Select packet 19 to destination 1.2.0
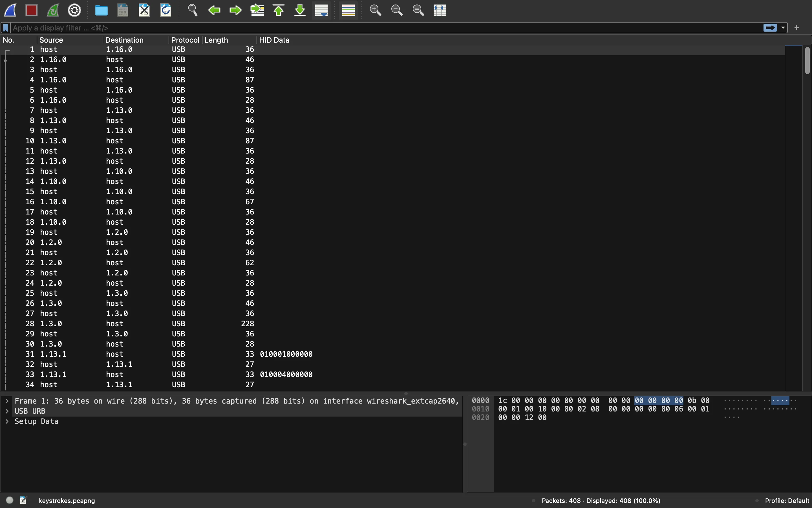The height and width of the screenshot is (508, 812). pos(392,233)
